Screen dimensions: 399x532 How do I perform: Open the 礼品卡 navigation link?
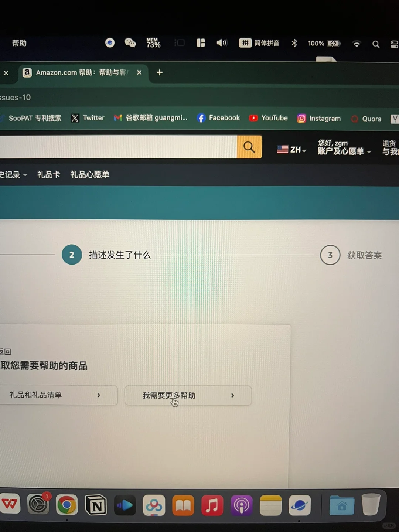pyautogui.click(x=49, y=174)
